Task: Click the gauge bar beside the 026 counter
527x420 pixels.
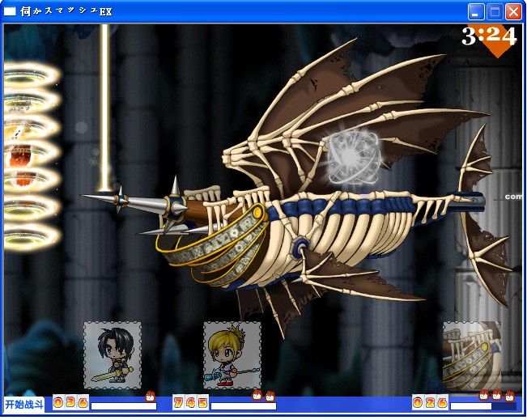Action: tap(483, 406)
